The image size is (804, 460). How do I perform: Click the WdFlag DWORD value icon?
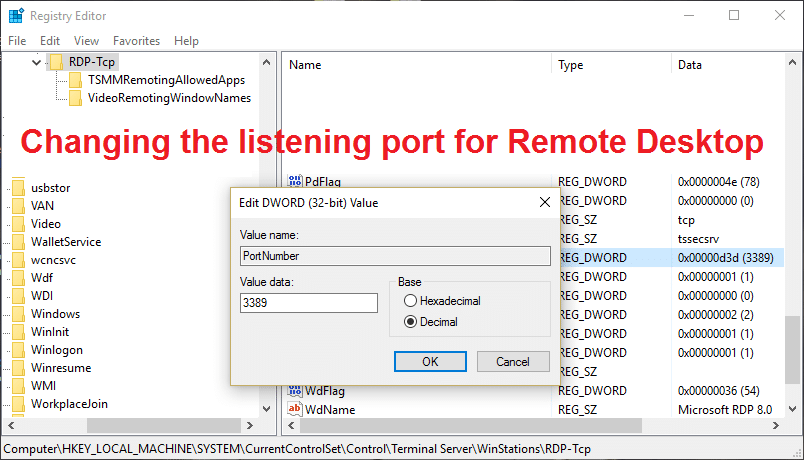pos(295,391)
